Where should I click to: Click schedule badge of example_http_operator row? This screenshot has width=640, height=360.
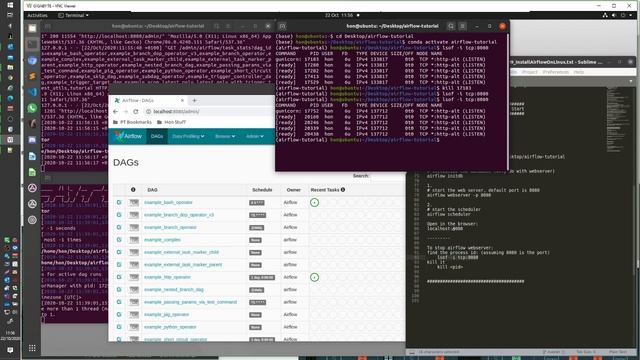pyautogui.click(x=262, y=278)
